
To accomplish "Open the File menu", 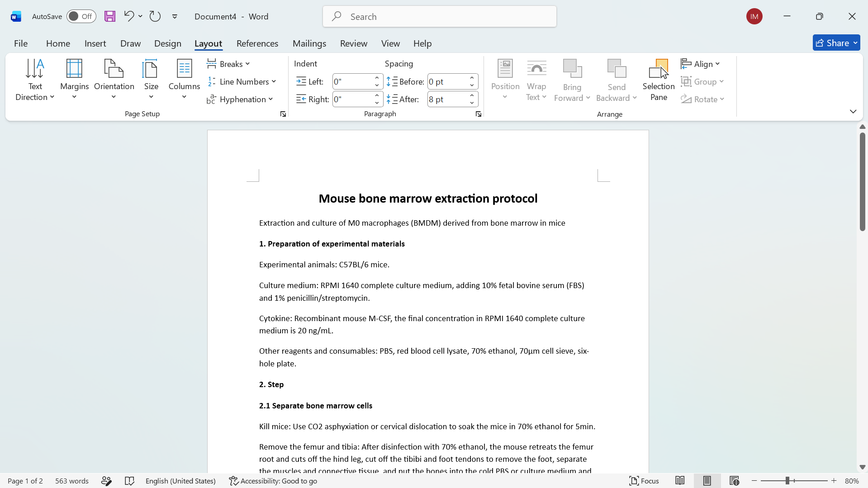I will pos(21,43).
